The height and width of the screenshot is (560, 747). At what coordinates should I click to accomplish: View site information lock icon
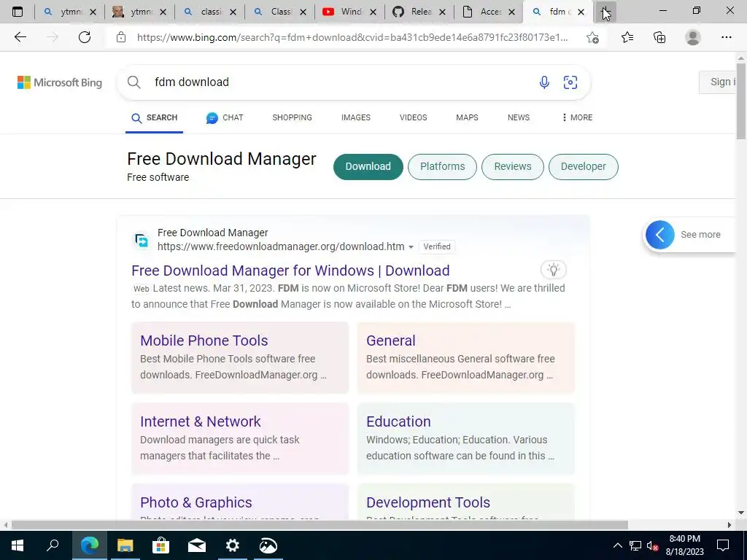coord(121,37)
